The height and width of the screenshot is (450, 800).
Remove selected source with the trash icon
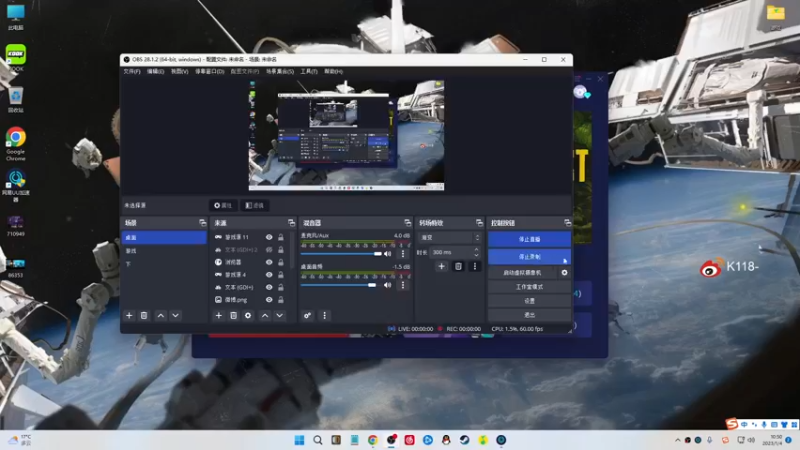point(233,316)
